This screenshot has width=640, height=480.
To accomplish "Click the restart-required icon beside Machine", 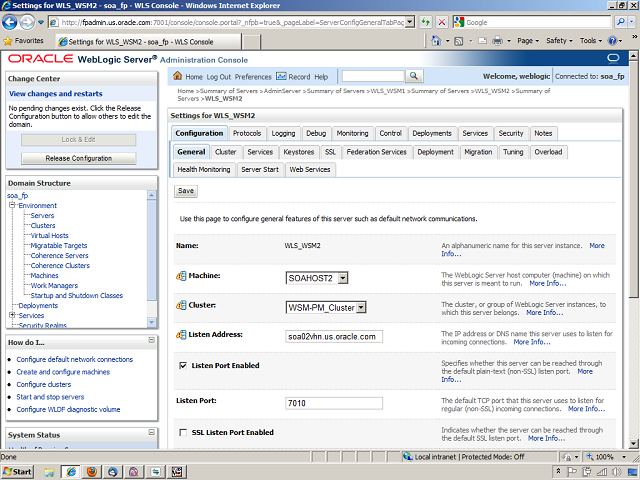I will [181, 277].
